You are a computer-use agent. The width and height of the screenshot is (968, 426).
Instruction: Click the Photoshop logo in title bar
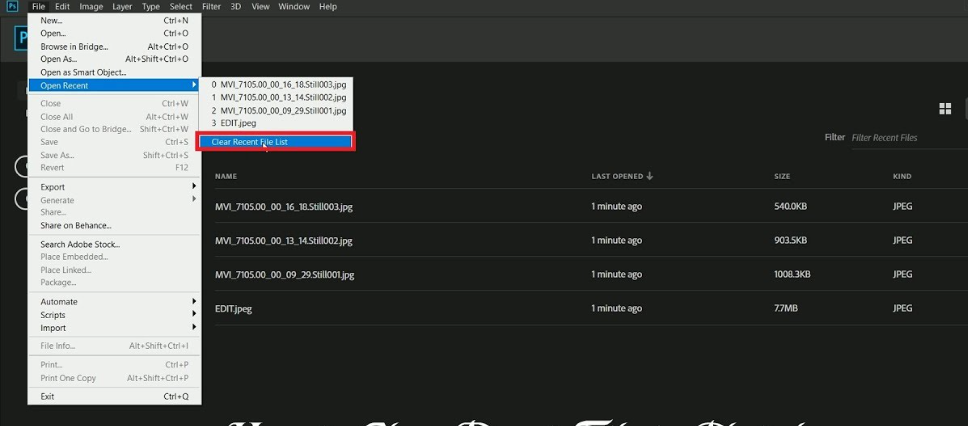(12, 6)
